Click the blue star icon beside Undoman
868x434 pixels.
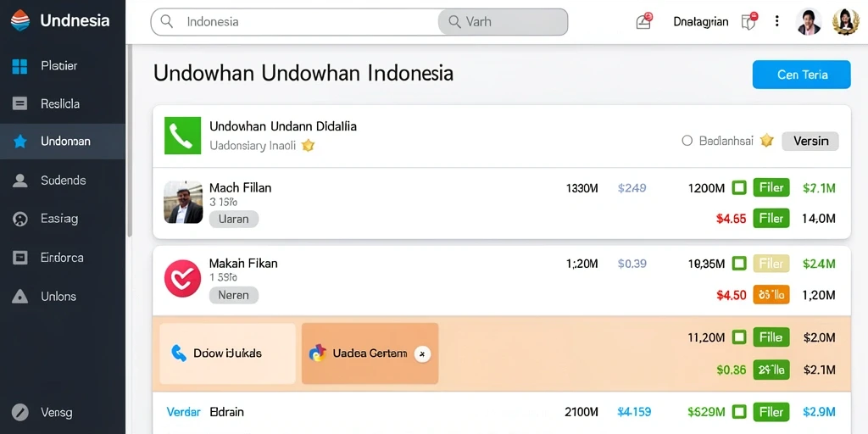coord(20,142)
